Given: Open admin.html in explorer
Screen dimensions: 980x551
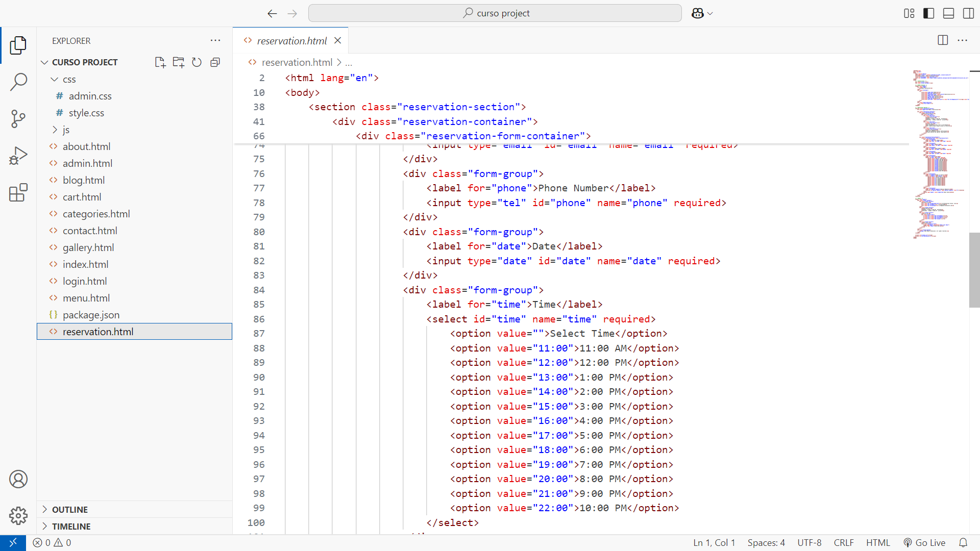Looking at the screenshot, I should [87, 163].
